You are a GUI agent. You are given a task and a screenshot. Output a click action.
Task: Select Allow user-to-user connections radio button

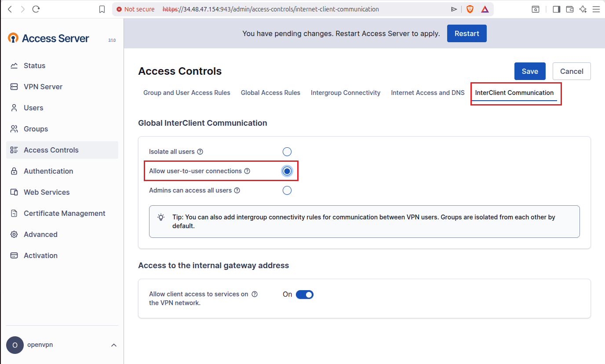coord(287,171)
